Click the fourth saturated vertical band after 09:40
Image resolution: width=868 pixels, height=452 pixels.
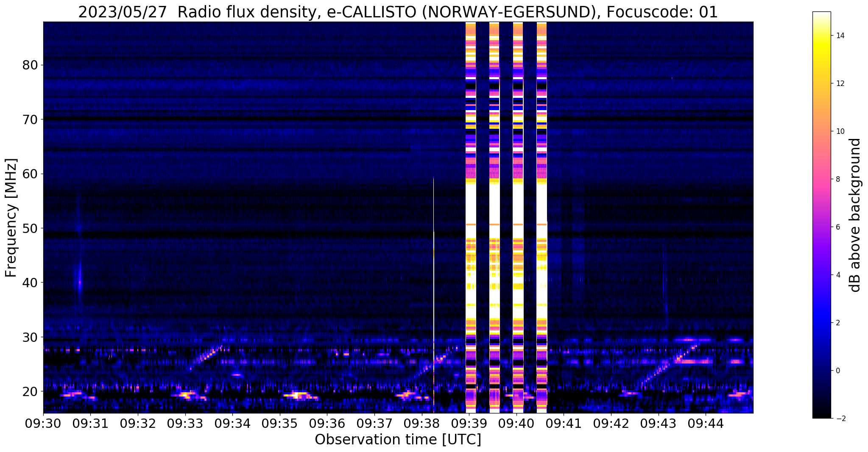[x=542, y=217]
